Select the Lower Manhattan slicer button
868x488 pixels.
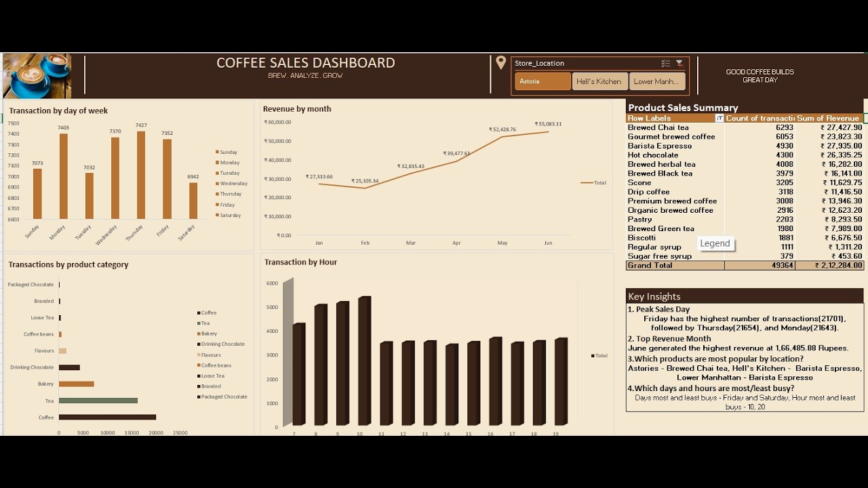coord(656,81)
